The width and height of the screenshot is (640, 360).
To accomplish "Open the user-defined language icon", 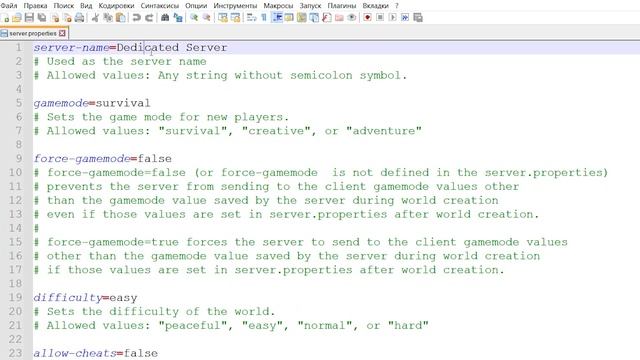I will [289, 18].
